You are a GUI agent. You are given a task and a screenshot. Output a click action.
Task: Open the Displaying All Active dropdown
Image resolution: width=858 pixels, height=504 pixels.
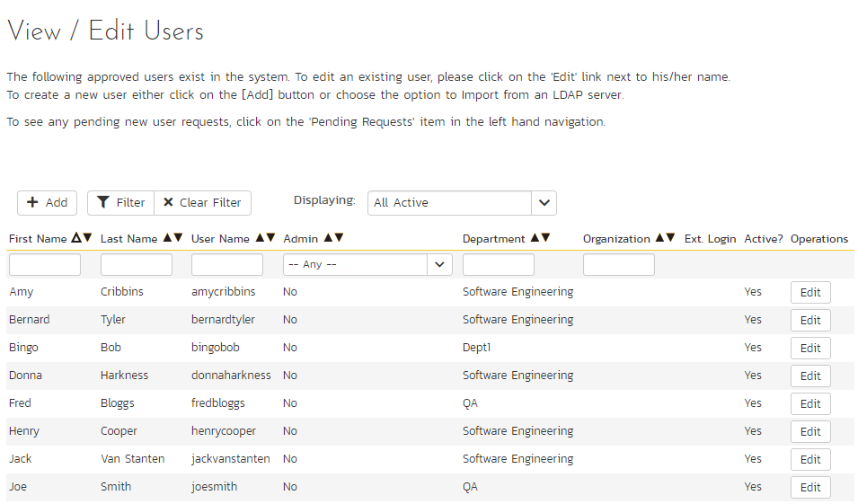coord(462,203)
